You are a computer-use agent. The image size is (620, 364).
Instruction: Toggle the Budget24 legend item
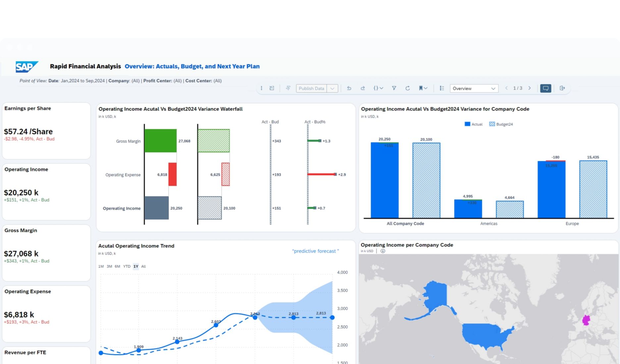tap(501, 124)
